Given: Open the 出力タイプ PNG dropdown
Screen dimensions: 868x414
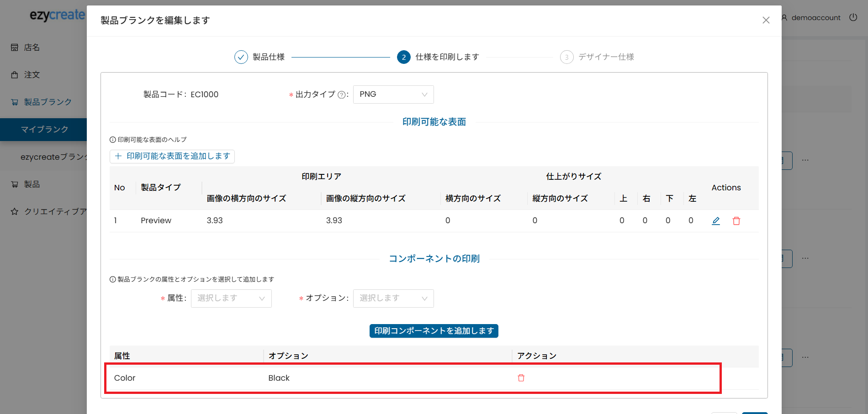Looking at the screenshot, I should (x=393, y=94).
